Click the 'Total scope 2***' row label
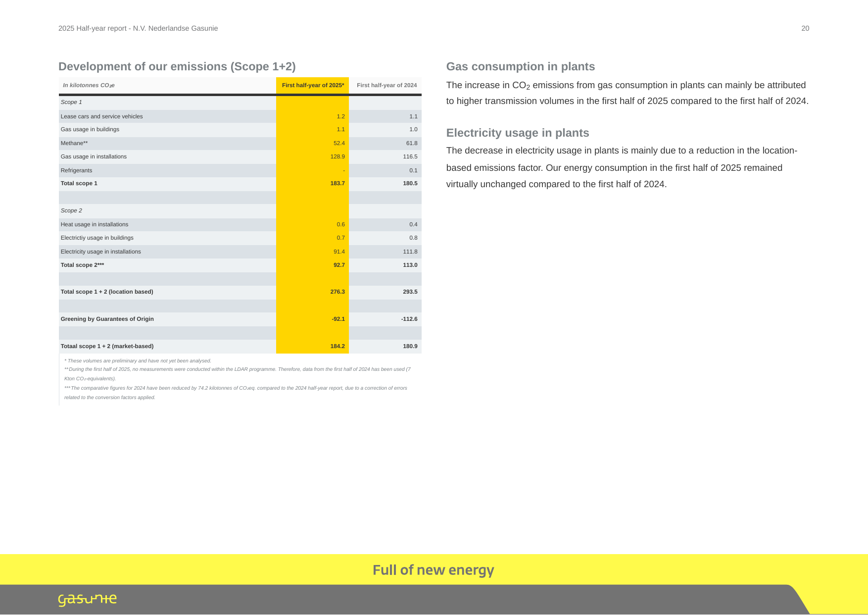 (82, 265)
